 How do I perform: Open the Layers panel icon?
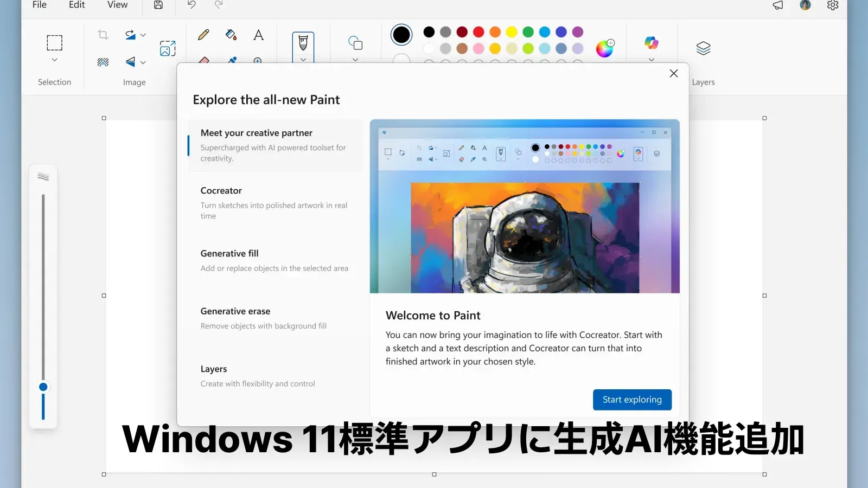point(703,48)
